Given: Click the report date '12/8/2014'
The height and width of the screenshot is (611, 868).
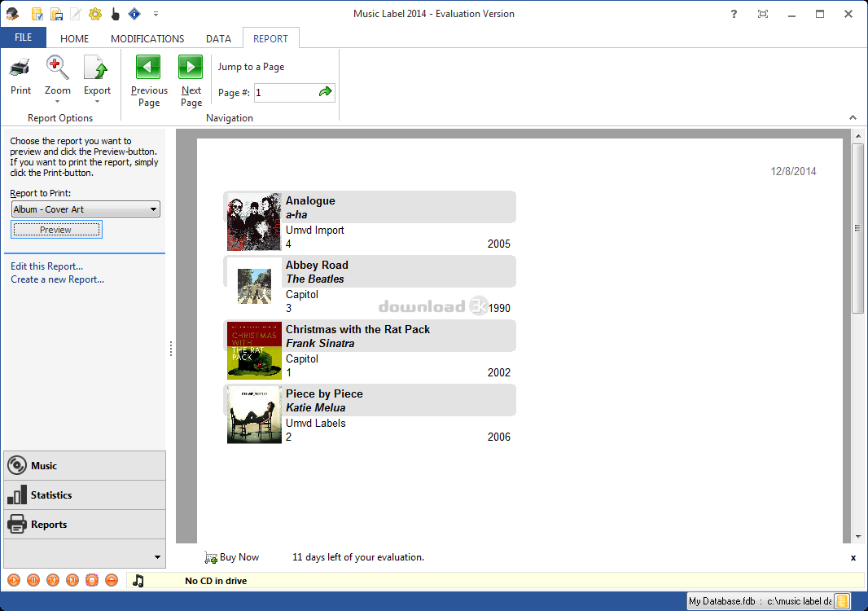Looking at the screenshot, I should point(793,172).
